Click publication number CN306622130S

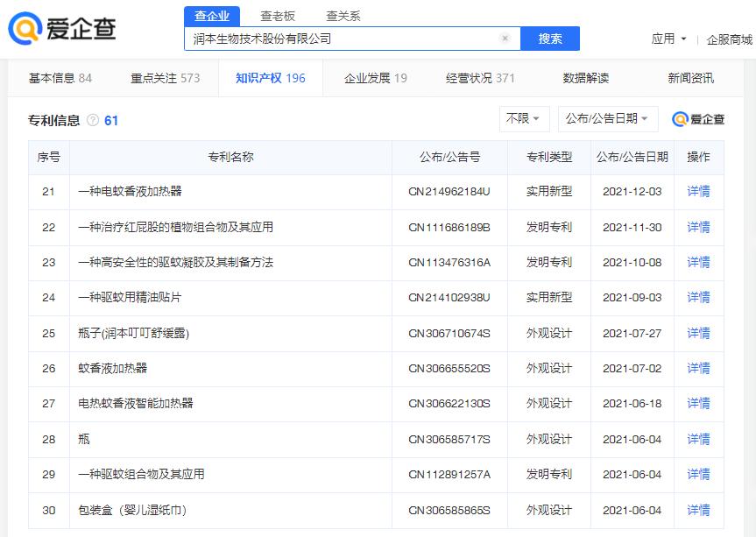(x=449, y=404)
